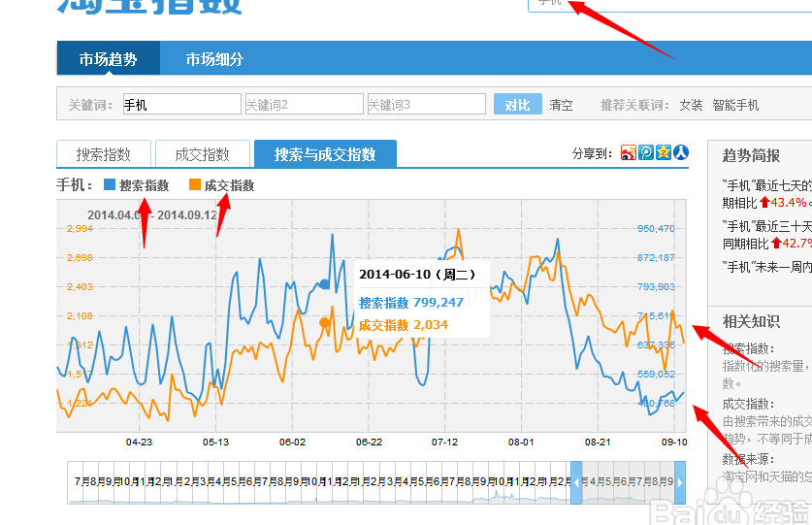This screenshot has width=812, height=525.
Task: Click the right handle of timeline range slider
Action: coord(680,482)
